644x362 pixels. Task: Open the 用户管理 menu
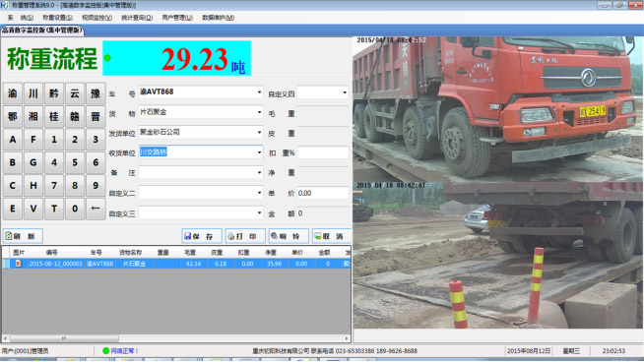coord(177,18)
